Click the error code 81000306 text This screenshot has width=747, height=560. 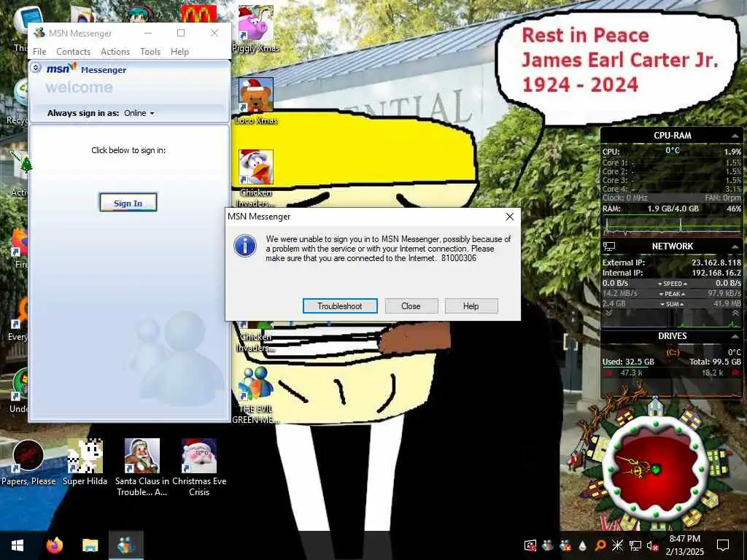click(x=459, y=258)
